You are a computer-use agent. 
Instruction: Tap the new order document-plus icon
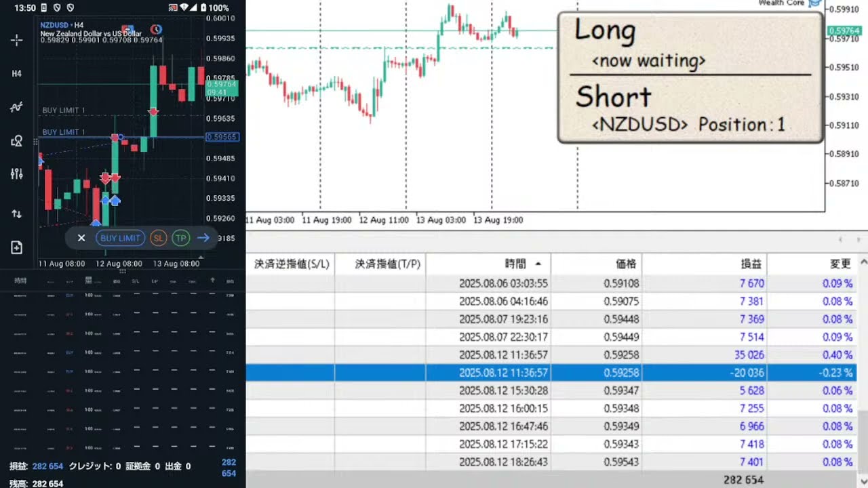click(x=17, y=247)
